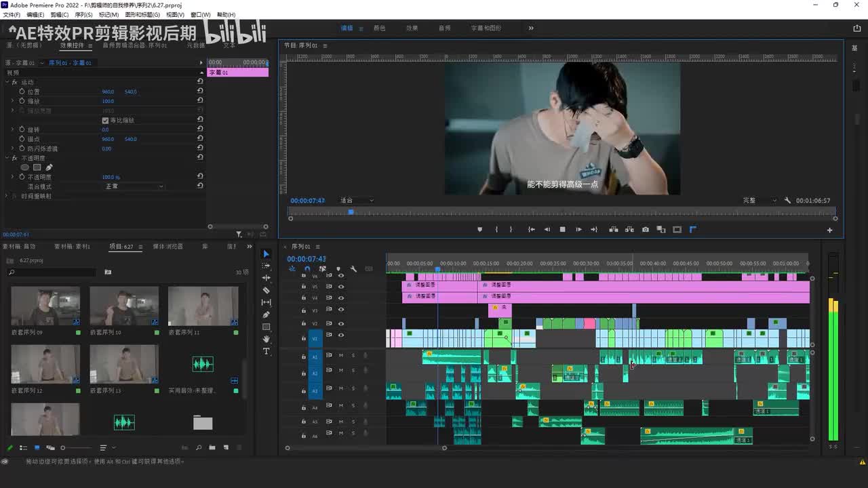Hide video track V5 with eye icon

tap(341, 287)
